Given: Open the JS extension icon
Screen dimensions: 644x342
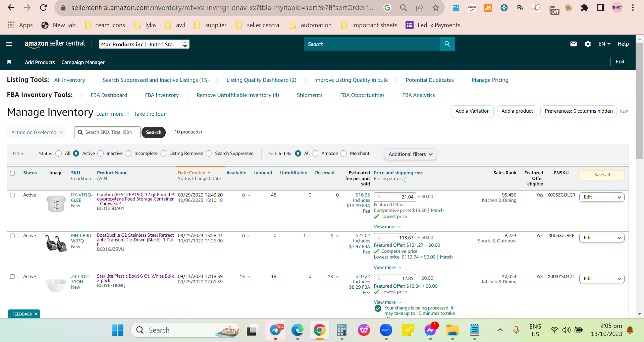Looking at the screenshot, I should [488, 8].
